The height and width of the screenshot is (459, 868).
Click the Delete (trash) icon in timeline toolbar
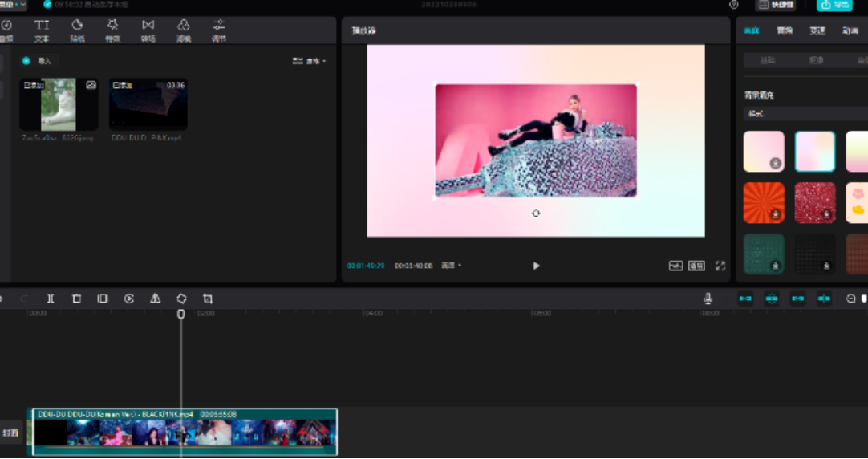77,299
